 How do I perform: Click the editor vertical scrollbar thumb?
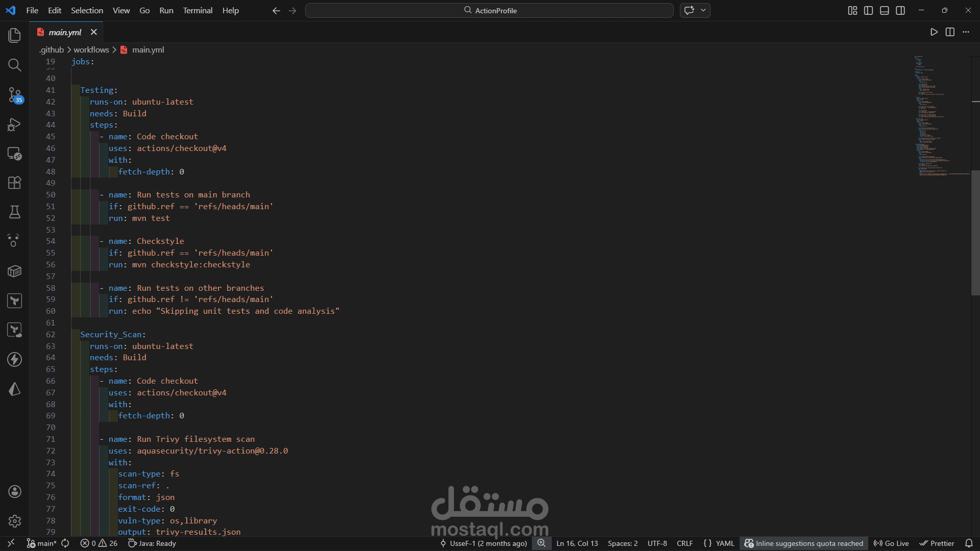point(975,232)
